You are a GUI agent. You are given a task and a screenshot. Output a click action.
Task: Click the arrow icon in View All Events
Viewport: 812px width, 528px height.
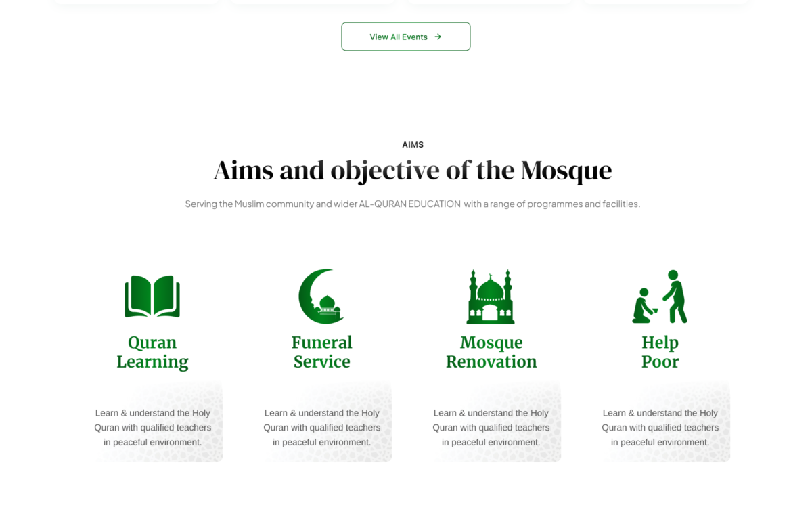(438, 37)
